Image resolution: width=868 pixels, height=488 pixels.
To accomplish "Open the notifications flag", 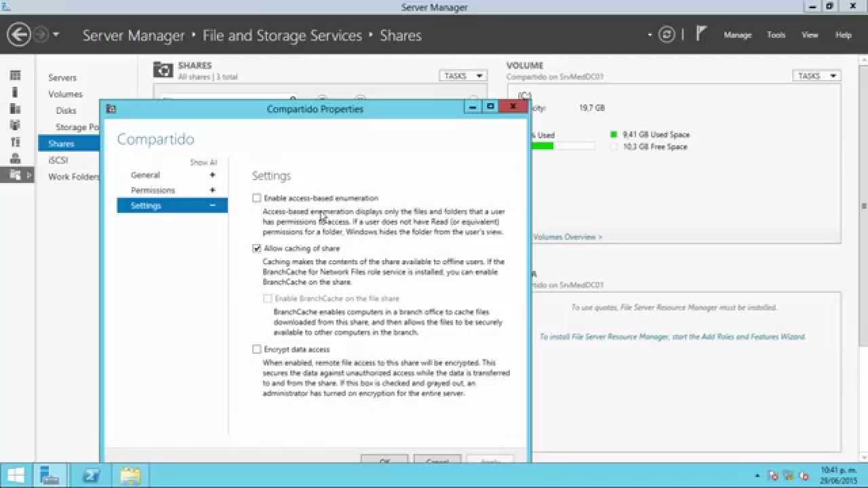I will pyautogui.click(x=701, y=34).
